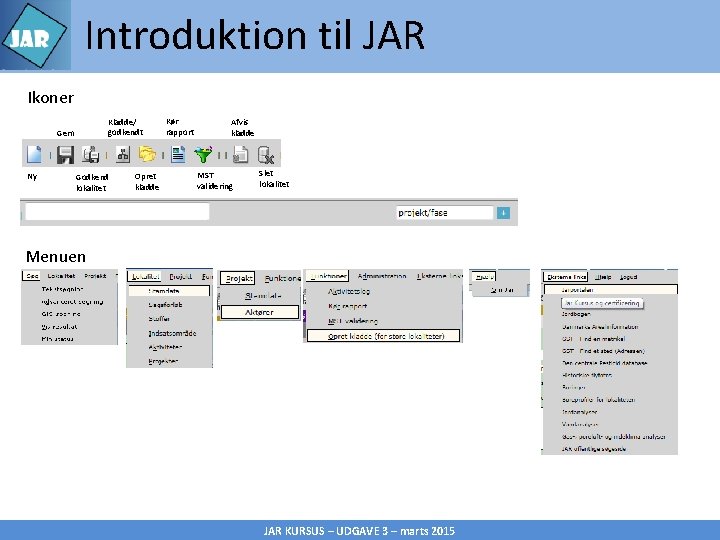This screenshot has height=540, width=720.
Task: Select GST Find et sted (Adresser) entry
Action: pyautogui.click(x=603, y=351)
